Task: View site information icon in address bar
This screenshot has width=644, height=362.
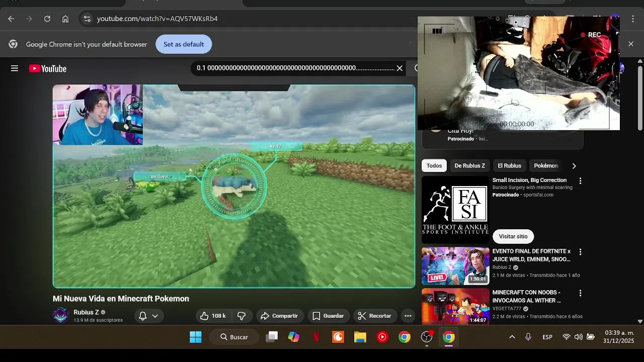Action: pyautogui.click(x=87, y=19)
